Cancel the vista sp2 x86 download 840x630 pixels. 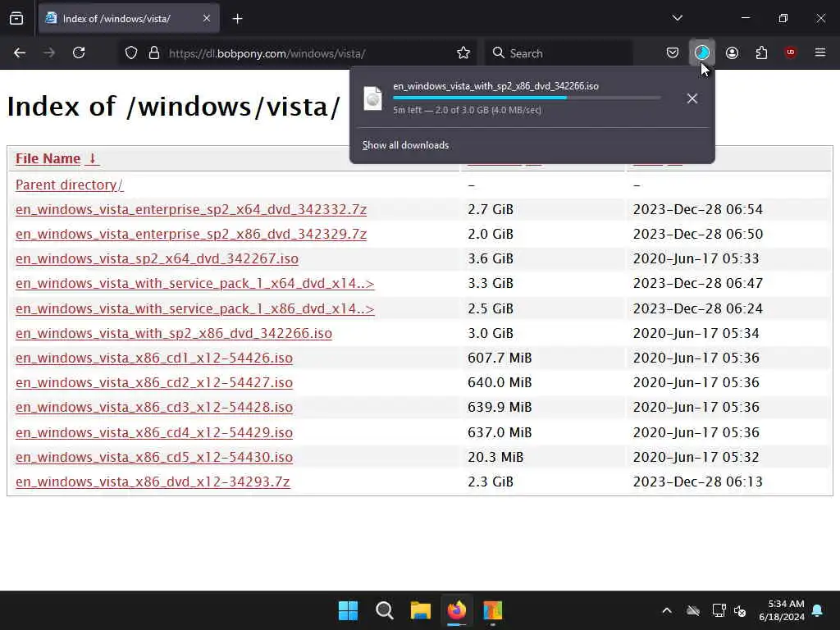(692, 98)
